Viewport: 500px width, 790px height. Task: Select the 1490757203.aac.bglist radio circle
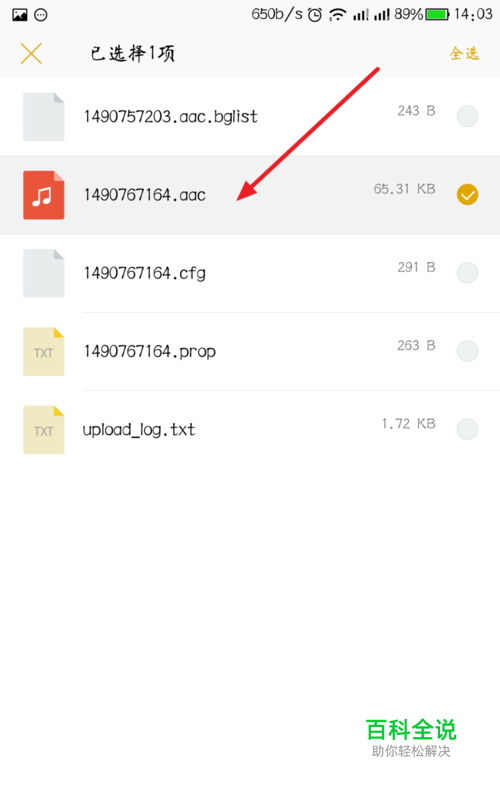point(467,116)
